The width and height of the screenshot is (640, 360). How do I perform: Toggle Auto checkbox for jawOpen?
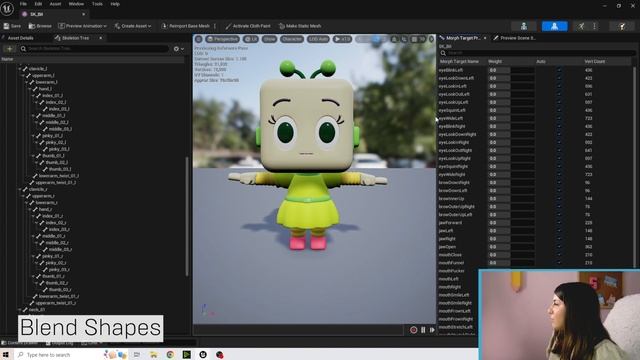tap(559, 247)
